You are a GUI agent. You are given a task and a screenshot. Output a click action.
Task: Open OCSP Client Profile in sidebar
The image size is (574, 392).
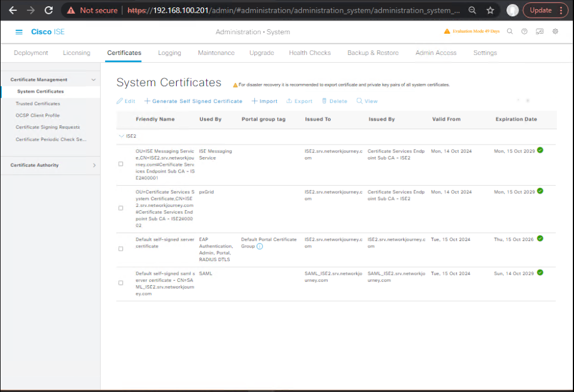37,115
